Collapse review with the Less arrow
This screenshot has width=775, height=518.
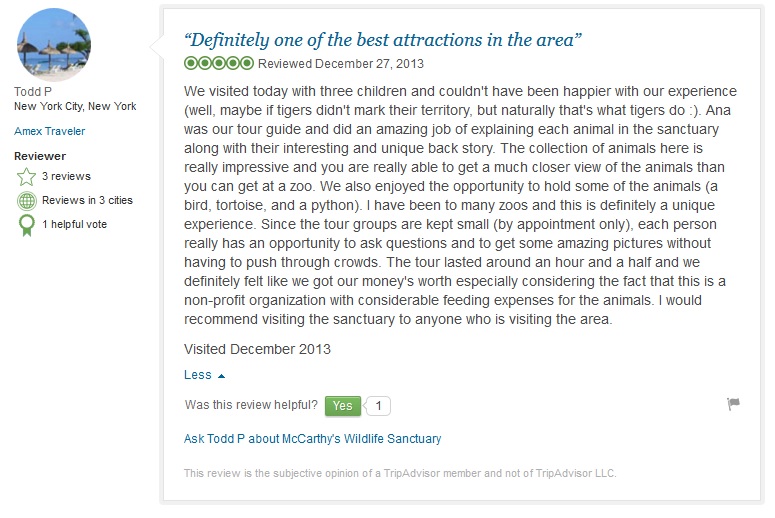coord(221,376)
